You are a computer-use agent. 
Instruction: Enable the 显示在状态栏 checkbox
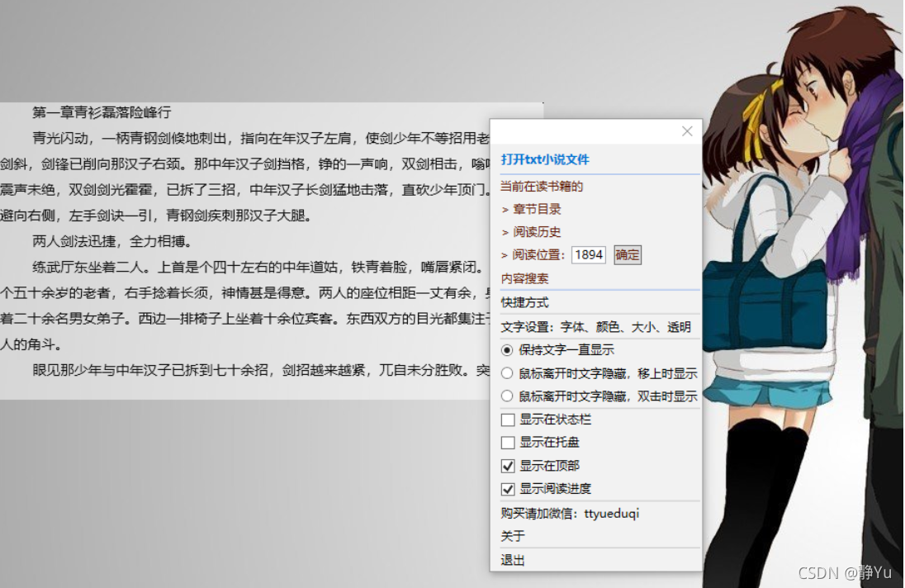(507, 420)
